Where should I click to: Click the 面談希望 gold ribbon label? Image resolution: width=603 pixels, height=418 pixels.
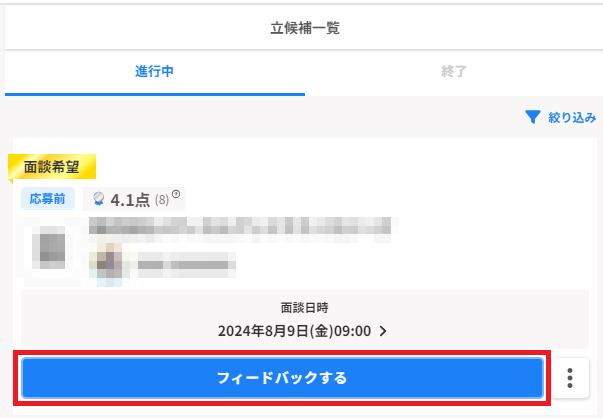coord(52,167)
